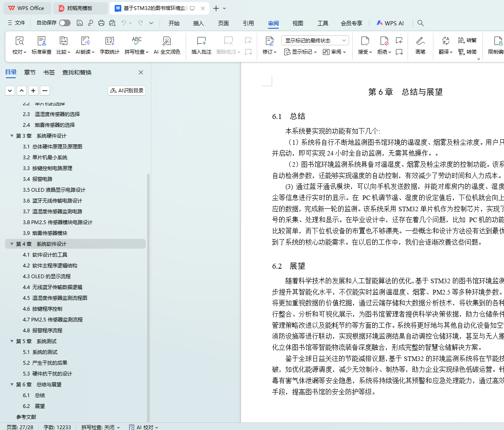Open a new tab with plus button
Viewport: 504px width, 430px height.
[216, 8]
